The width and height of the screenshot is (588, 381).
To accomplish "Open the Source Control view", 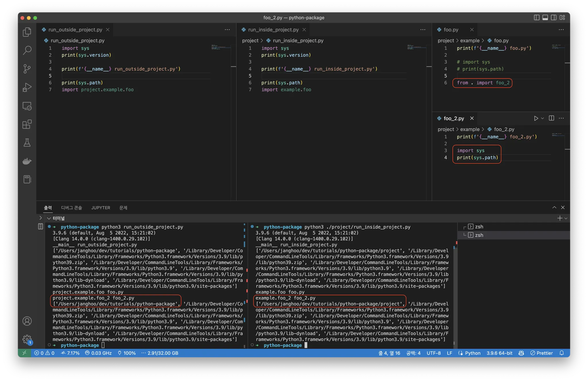I will 27,69.
